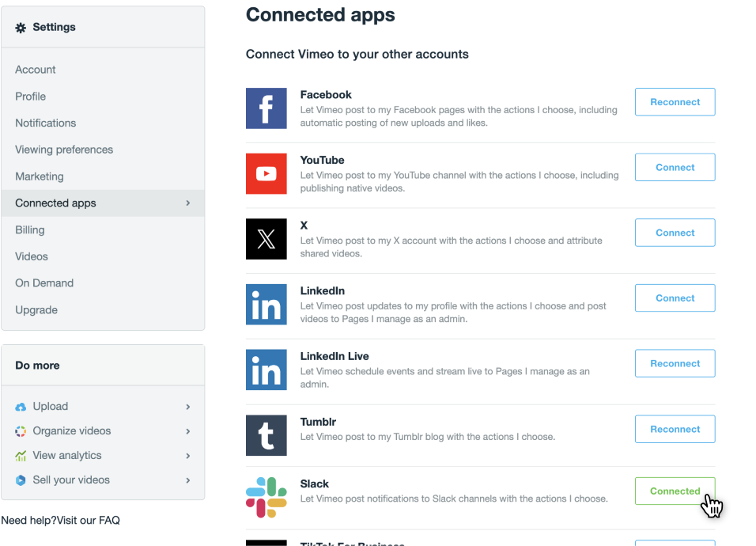Click the Upload cloud icon

pyautogui.click(x=21, y=407)
